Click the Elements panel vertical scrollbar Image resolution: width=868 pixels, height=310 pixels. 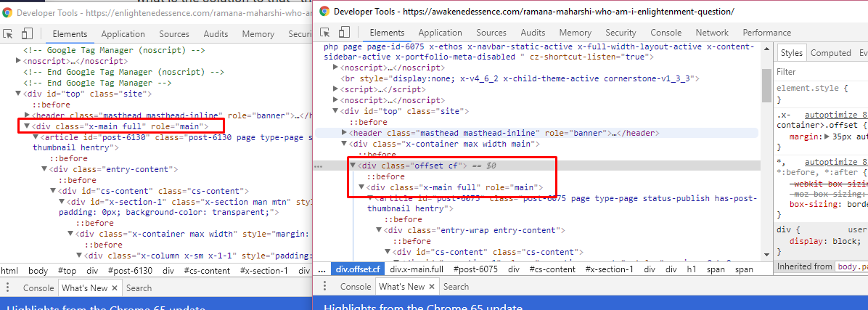coord(766,87)
